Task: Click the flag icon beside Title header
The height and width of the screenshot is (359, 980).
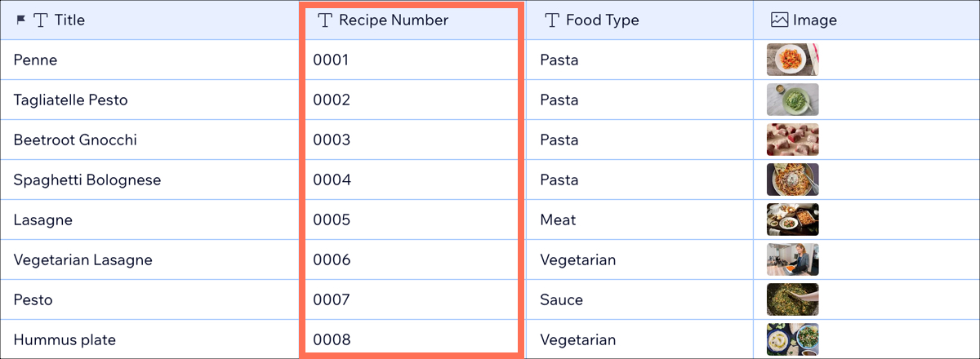Action: 21,20
